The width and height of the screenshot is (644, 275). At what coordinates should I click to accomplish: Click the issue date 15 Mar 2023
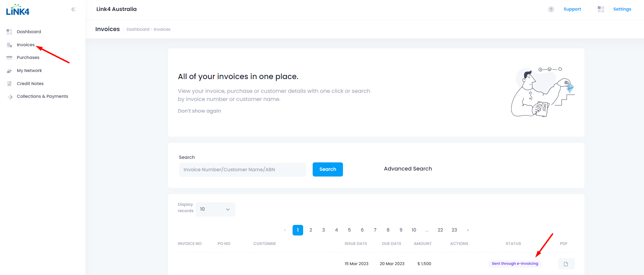356,264
